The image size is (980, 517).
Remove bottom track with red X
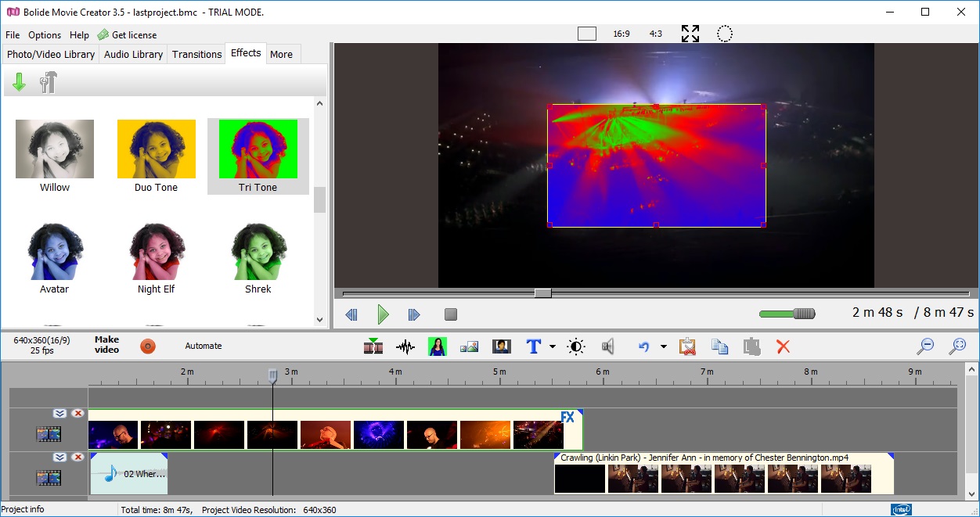click(x=77, y=457)
